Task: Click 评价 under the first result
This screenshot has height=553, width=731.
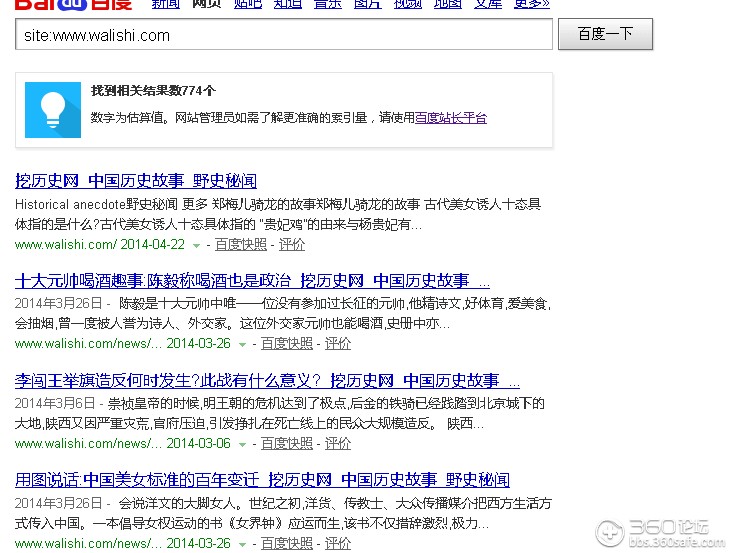Action: 292,244
